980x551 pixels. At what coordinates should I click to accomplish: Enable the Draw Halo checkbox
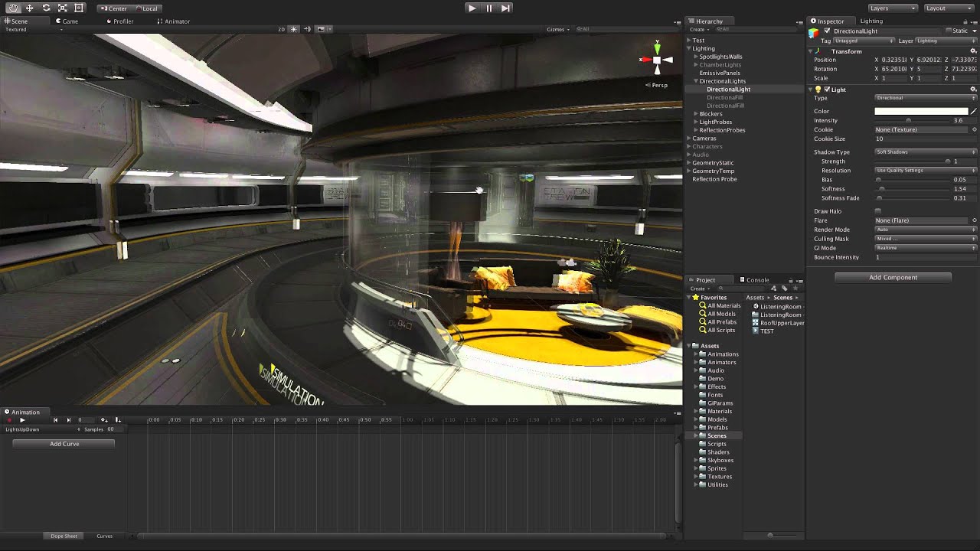[x=877, y=211]
